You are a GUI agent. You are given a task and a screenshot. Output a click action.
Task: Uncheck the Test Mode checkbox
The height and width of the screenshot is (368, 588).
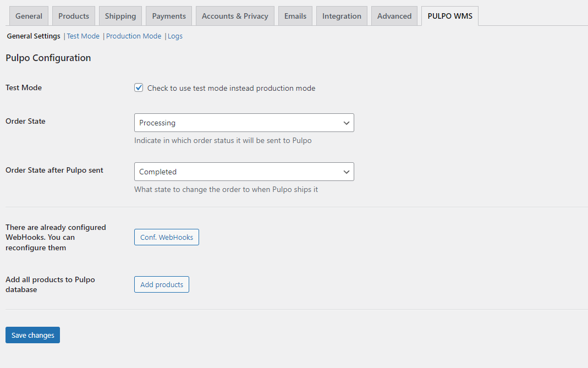click(x=139, y=88)
